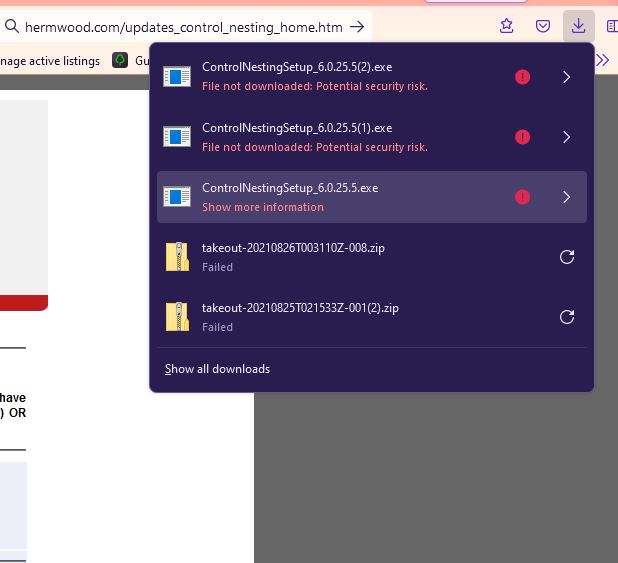Select ControlNestingSetup_6.0.25.5(2).exe file name

pos(297,67)
